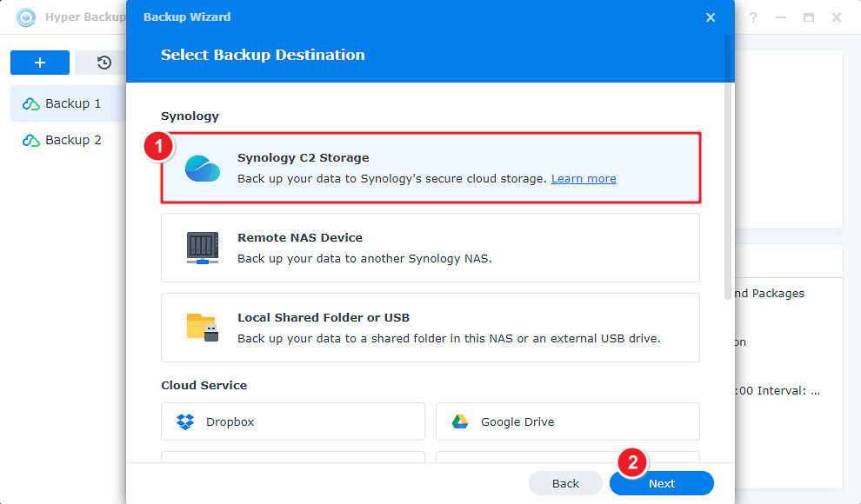
Task: Click the Remote NAS Device icon
Action: pos(203,248)
